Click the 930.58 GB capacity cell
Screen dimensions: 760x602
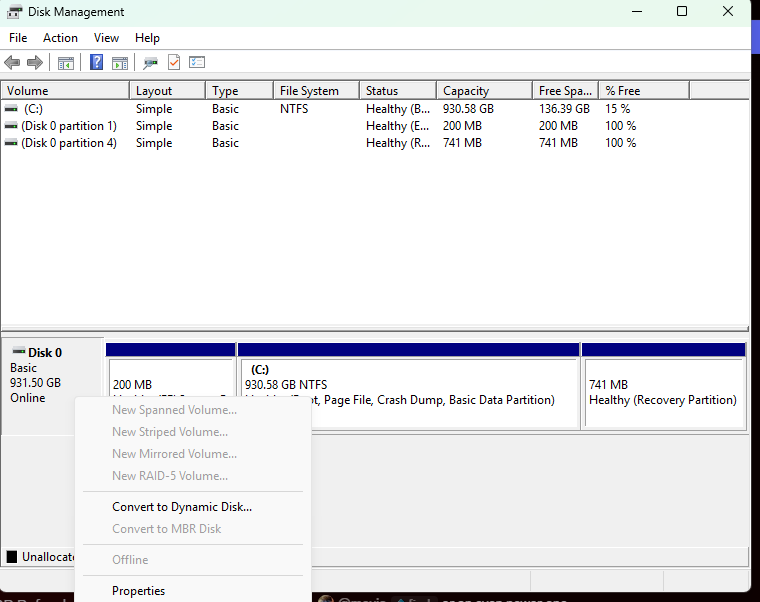coord(468,109)
